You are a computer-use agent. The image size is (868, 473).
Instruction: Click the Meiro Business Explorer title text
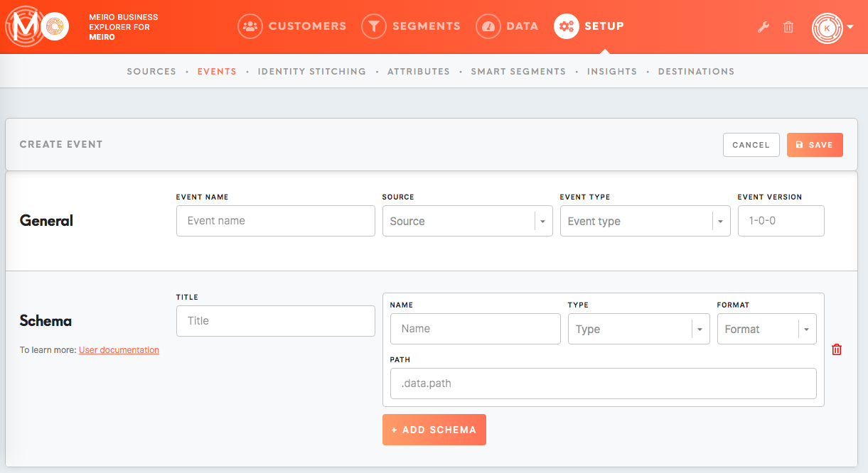[x=124, y=27]
